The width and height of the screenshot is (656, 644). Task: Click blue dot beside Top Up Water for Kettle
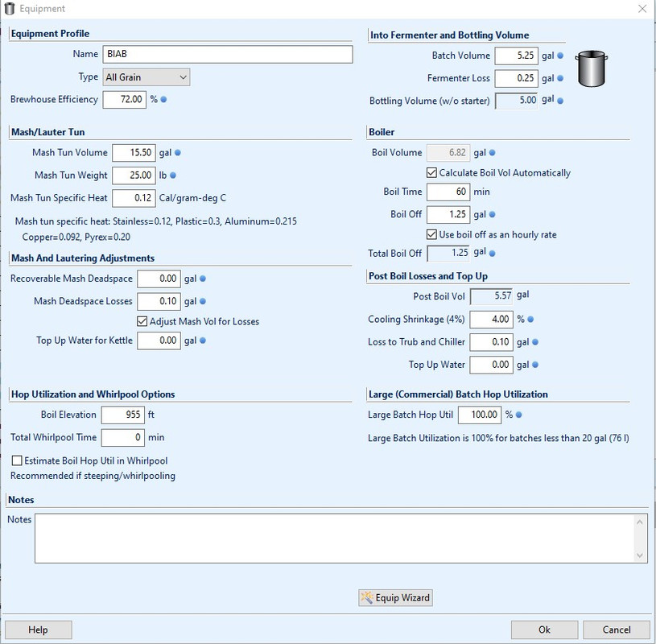pyautogui.click(x=203, y=341)
